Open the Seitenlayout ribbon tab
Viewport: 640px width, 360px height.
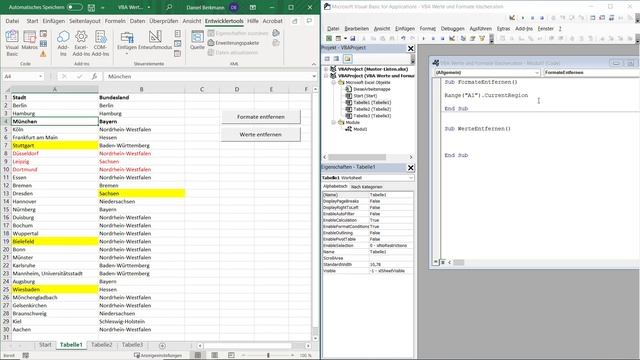84,21
